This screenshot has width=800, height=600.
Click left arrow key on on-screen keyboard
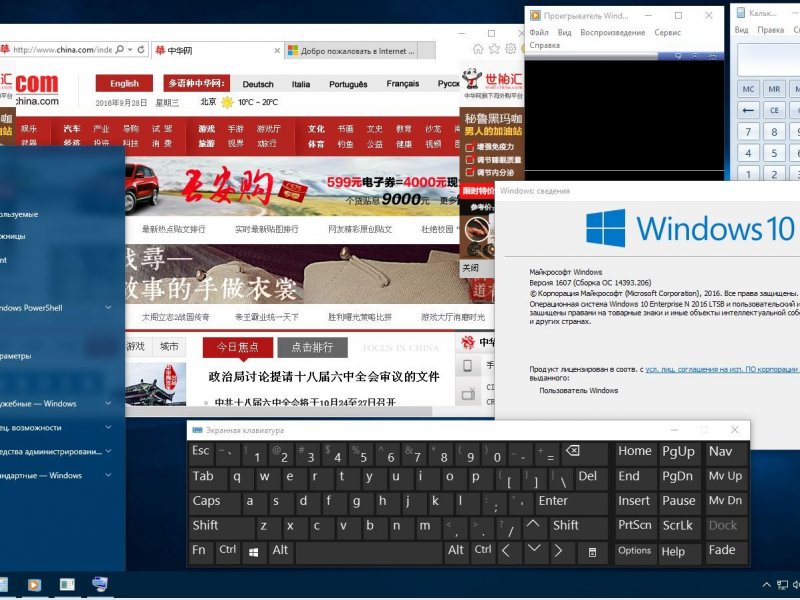point(507,552)
